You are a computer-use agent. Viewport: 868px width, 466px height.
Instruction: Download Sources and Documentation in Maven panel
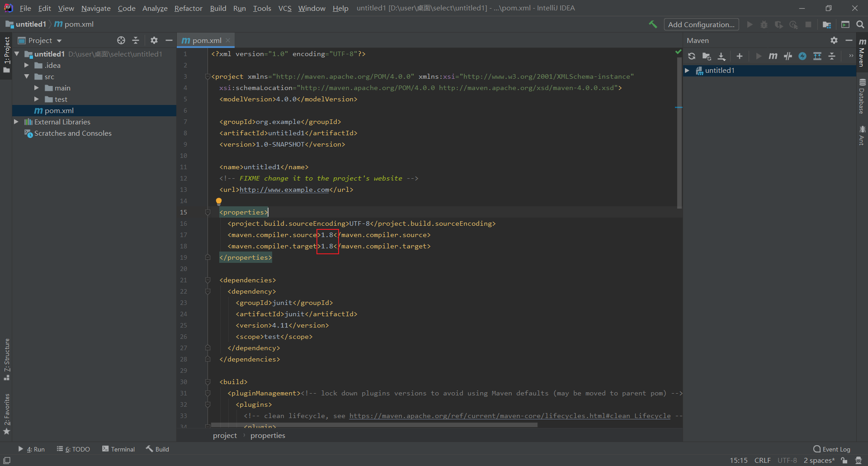tap(722, 56)
